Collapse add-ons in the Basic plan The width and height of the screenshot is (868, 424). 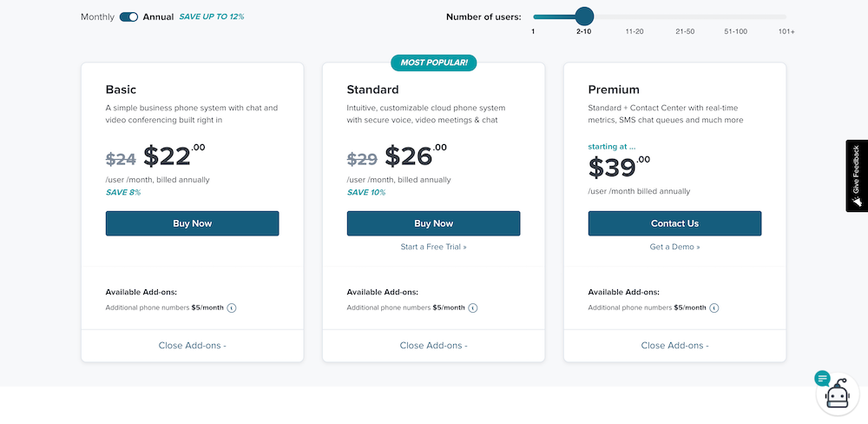coord(192,345)
